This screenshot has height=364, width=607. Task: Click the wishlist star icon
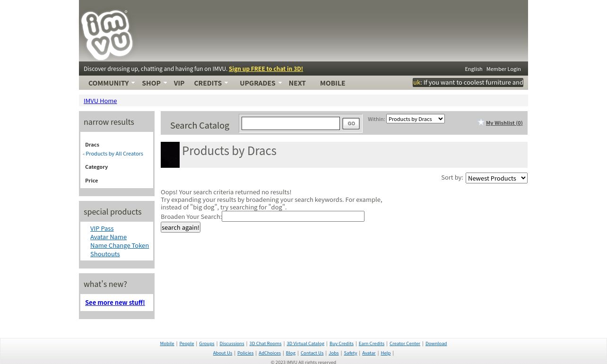(x=481, y=122)
